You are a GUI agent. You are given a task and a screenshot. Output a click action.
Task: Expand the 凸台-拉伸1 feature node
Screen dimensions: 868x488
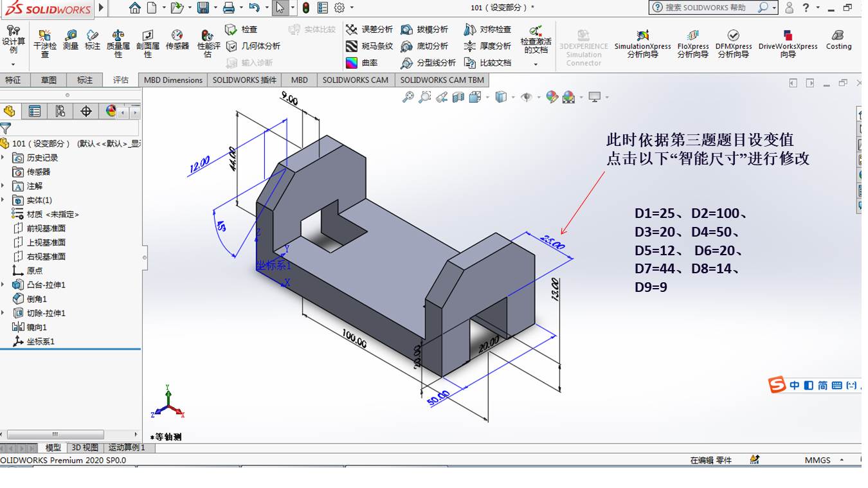3,285
